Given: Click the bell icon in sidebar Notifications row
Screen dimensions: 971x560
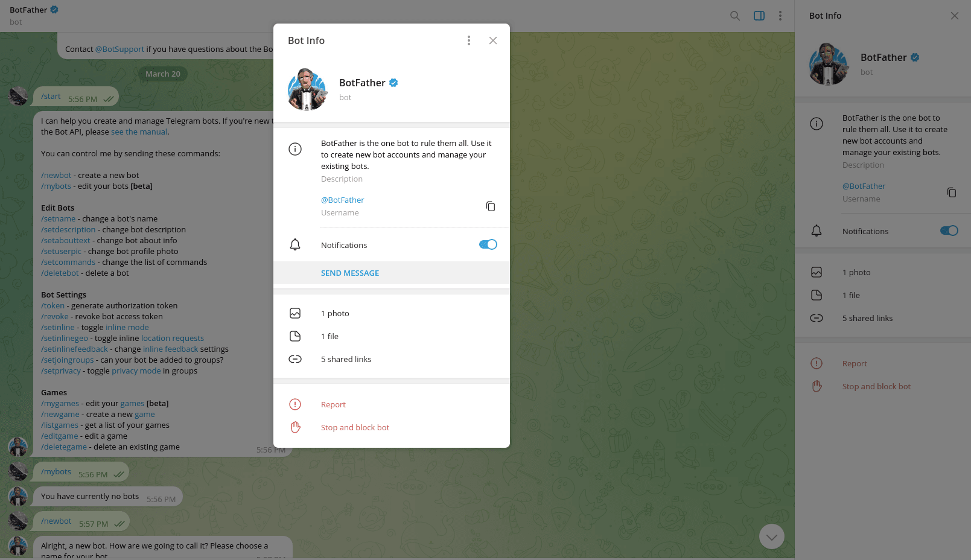Looking at the screenshot, I should pos(817,231).
